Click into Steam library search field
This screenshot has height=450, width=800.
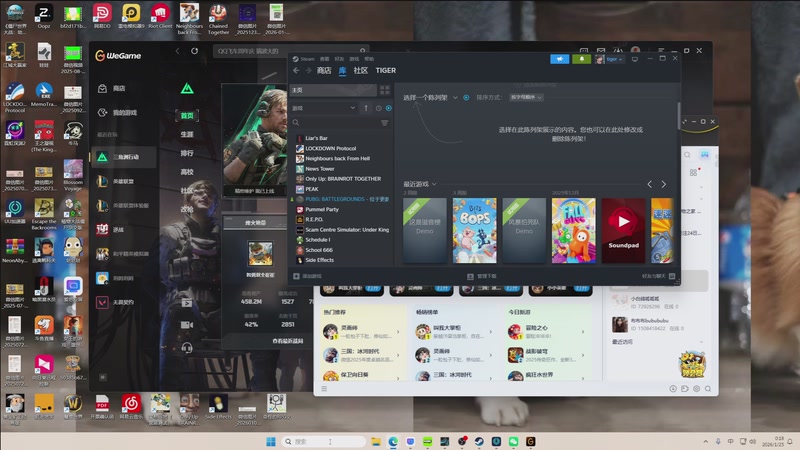pos(335,123)
